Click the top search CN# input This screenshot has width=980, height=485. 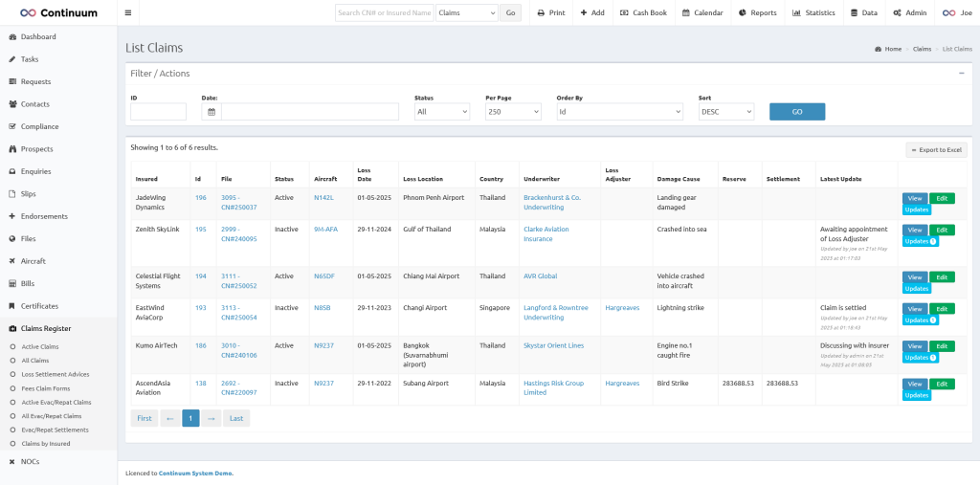(x=385, y=12)
